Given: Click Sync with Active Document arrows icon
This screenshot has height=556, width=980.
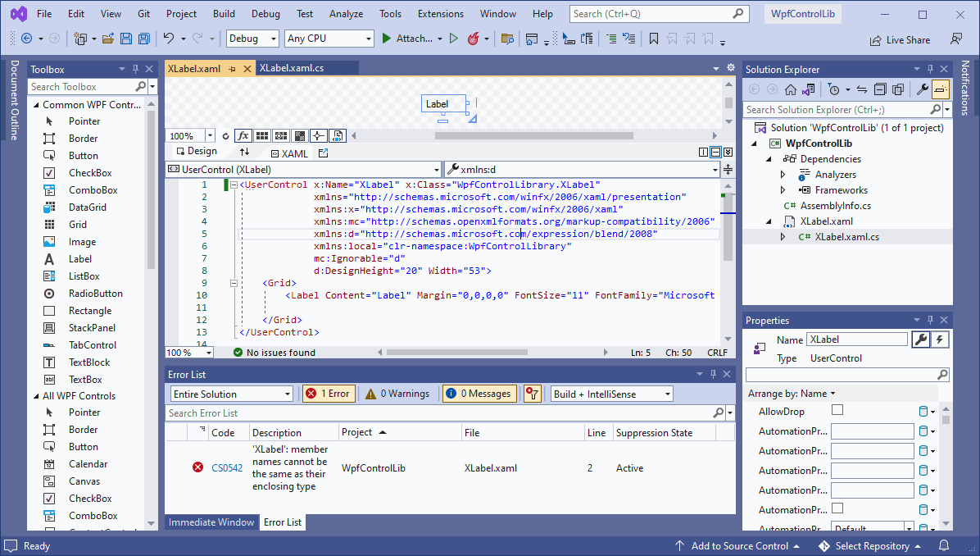Looking at the screenshot, I should (862, 89).
